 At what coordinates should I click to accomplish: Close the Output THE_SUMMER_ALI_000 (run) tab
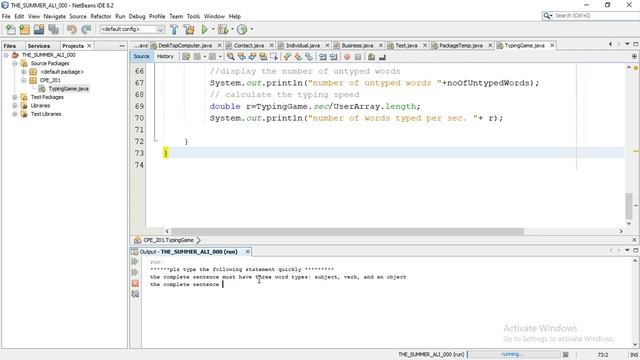click(x=247, y=252)
